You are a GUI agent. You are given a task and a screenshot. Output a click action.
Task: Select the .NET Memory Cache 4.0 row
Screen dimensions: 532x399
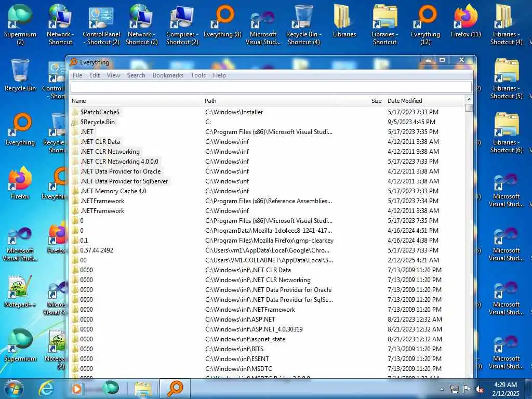pyautogui.click(x=268, y=191)
